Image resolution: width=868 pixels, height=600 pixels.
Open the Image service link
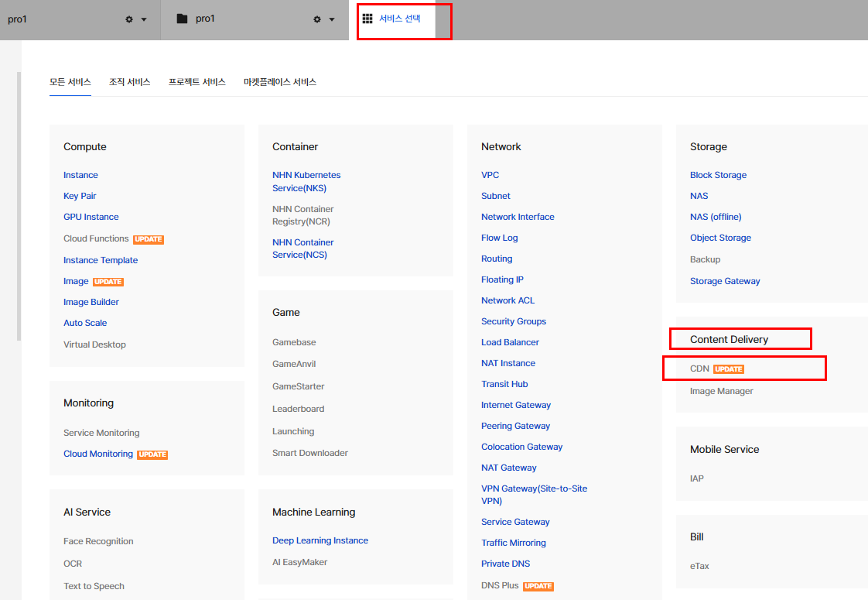tap(76, 282)
